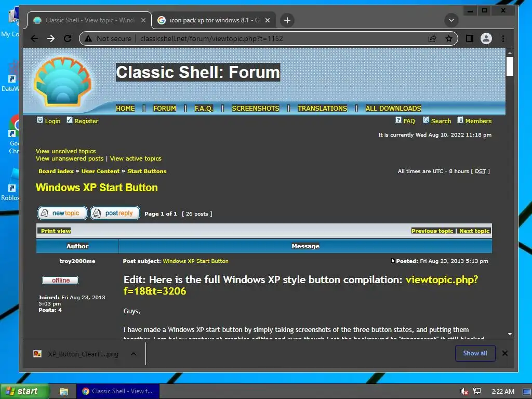Click the 2:22 AM taskbar clock

[x=503, y=392]
